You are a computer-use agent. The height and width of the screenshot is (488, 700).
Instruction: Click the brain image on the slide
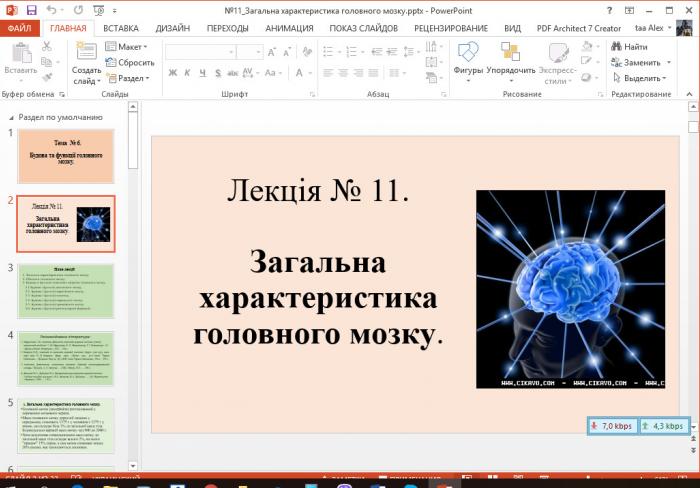570,289
